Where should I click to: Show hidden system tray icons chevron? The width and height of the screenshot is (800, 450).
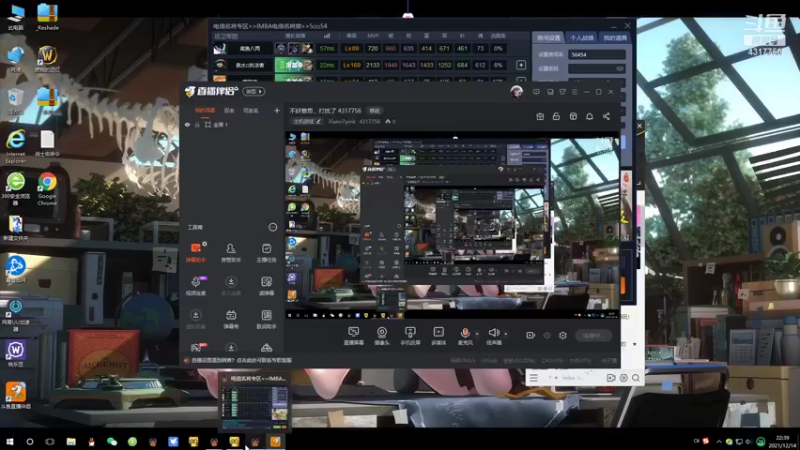pyautogui.click(x=719, y=441)
